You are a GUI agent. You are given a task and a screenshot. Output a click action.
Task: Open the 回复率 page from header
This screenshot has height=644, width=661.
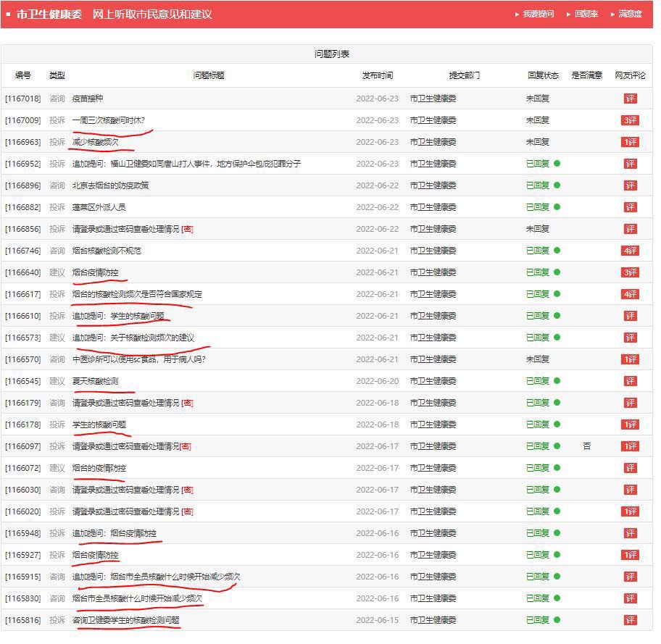click(x=586, y=14)
